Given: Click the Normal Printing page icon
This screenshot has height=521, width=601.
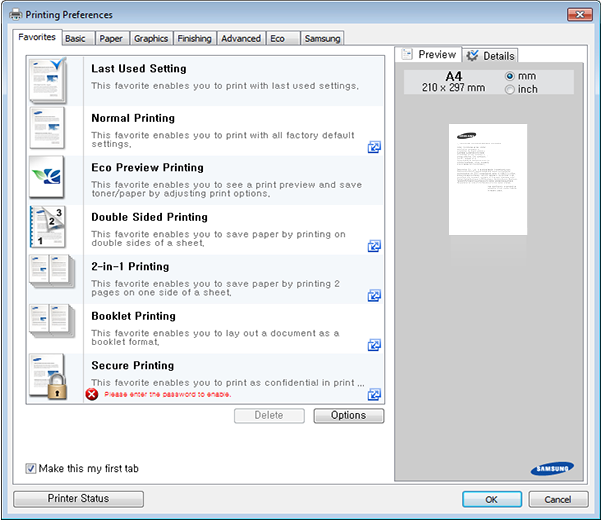Looking at the screenshot, I should pyautogui.click(x=47, y=128).
